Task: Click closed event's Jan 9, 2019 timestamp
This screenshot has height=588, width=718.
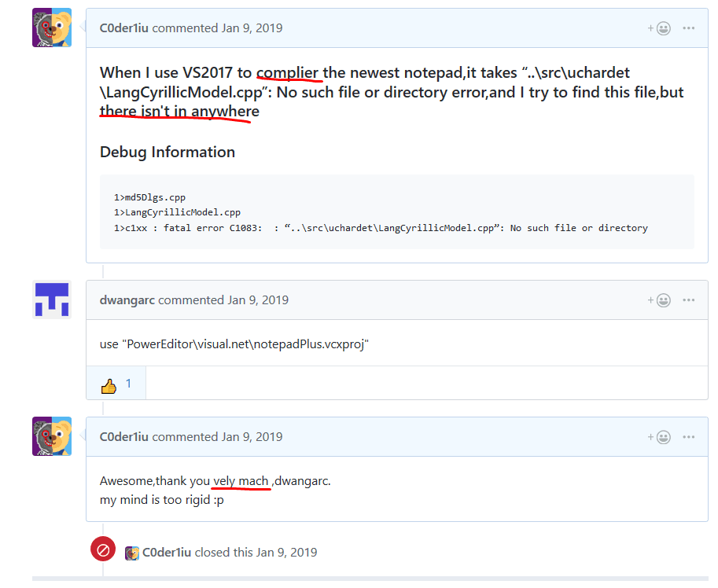Action: point(287,553)
